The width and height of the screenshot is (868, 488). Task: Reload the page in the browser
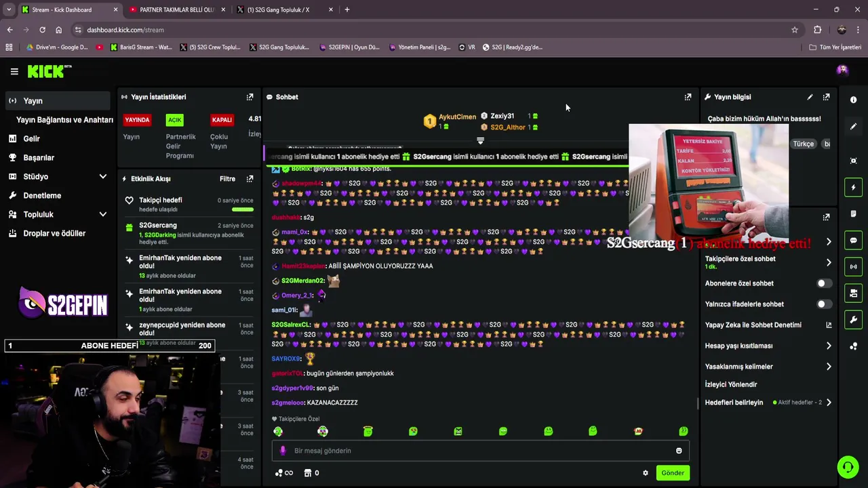(42, 30)
